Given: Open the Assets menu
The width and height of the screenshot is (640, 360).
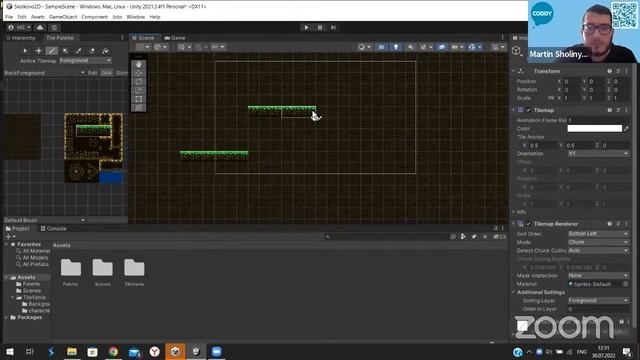Looking at the screenshot, I should pos(38,17).
